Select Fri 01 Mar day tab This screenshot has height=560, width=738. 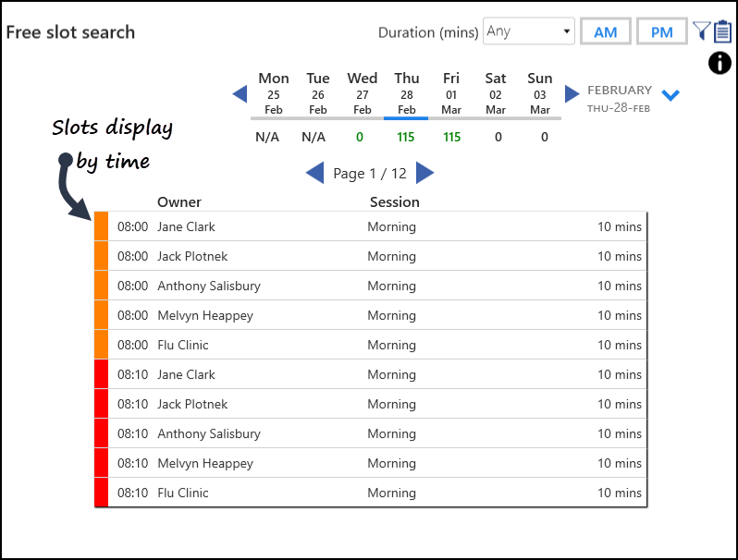click(451, 93)
